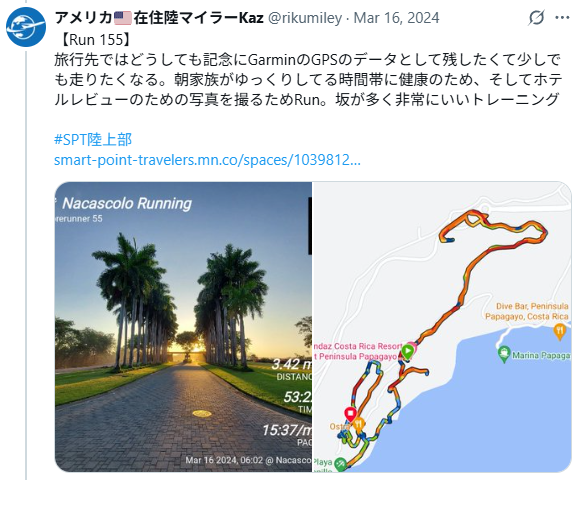Click the Playa beach green pin
Image resolution: width=588 pixels, height=514 pixels.
point(340,464)
